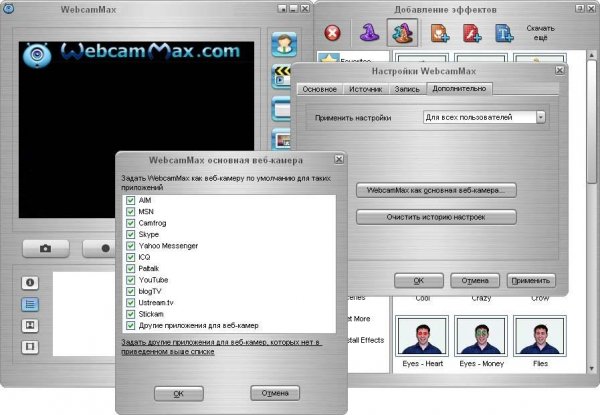Open the picture source icon
600x415 pixels.
click(x=281, y=139)
